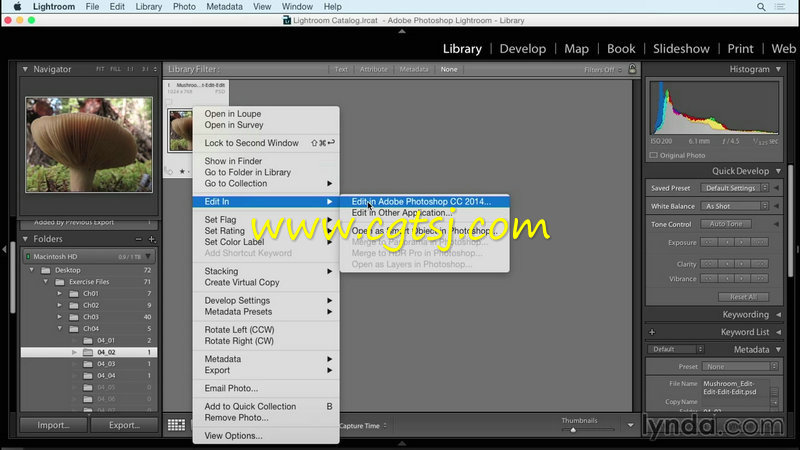Click the Auto Tone button
Screen dimensions: 800x450
[x=726, y=224]
